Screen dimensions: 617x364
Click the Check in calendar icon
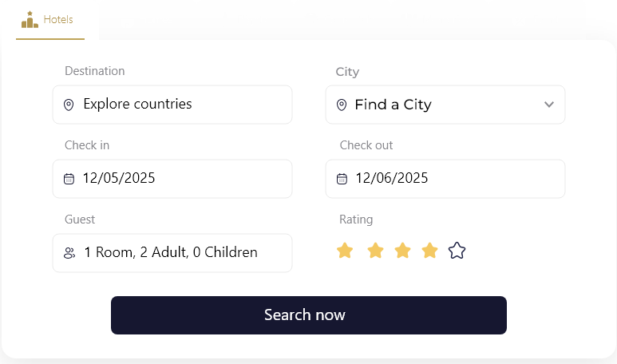pos(69,179)
